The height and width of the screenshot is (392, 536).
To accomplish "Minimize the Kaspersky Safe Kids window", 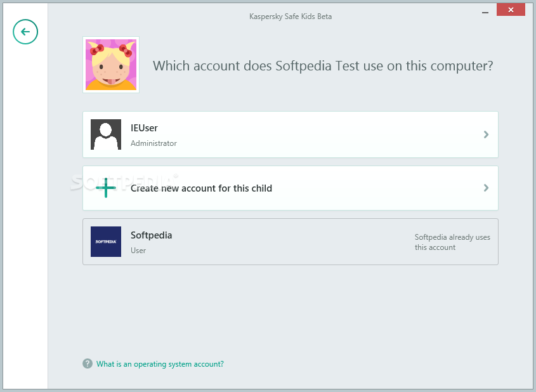I will click(485, 11).
